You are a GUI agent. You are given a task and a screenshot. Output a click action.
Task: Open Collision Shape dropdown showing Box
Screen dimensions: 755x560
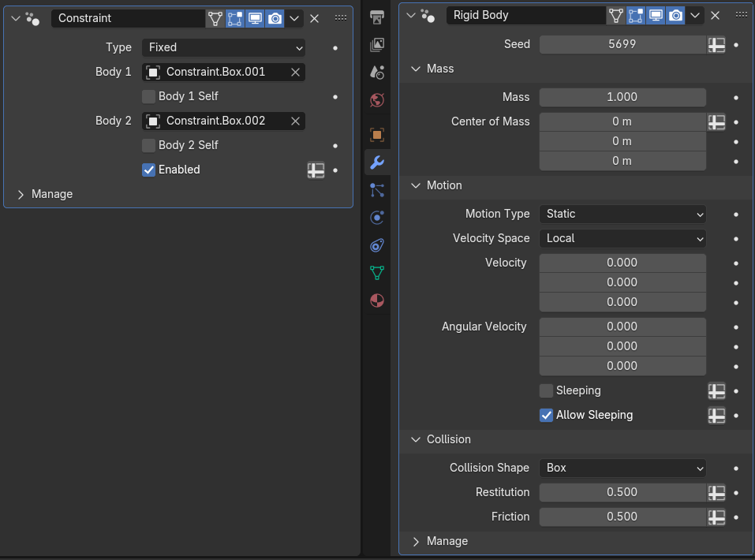point(622,469)
